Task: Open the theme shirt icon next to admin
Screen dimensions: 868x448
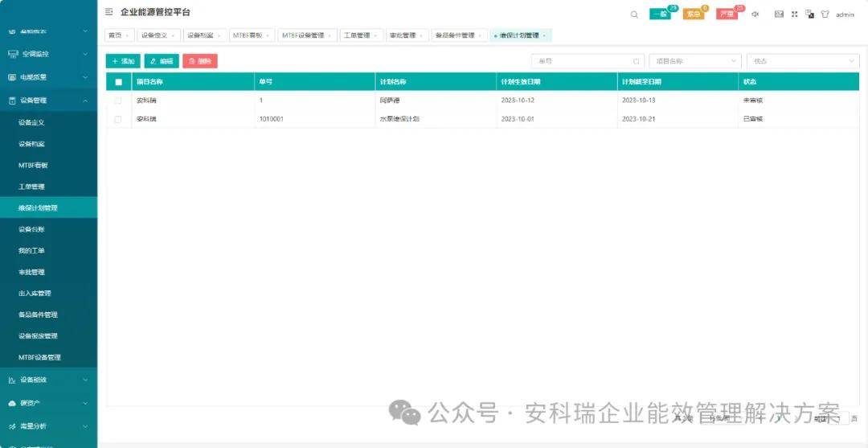Action: click(x=825, y=14)
